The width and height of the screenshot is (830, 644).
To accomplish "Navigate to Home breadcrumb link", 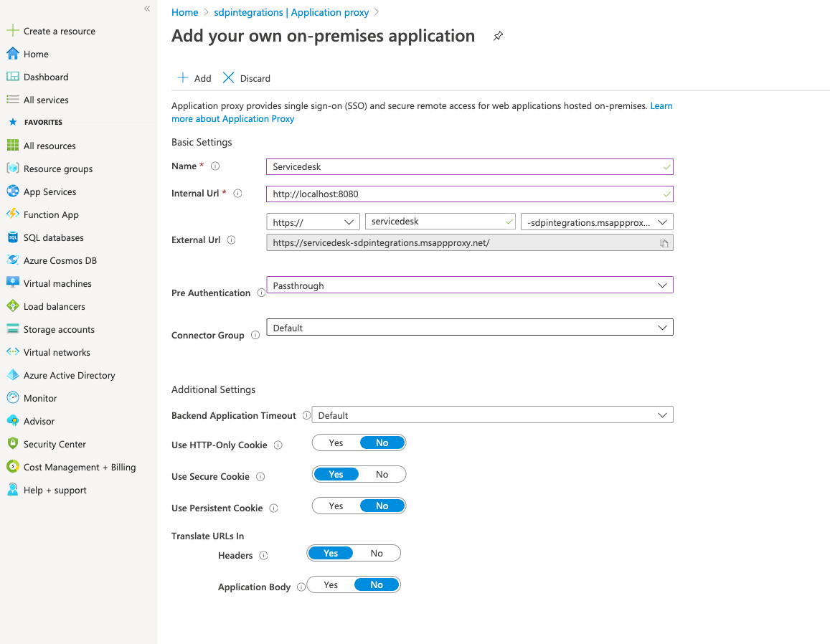I will [x=184, y=12].
